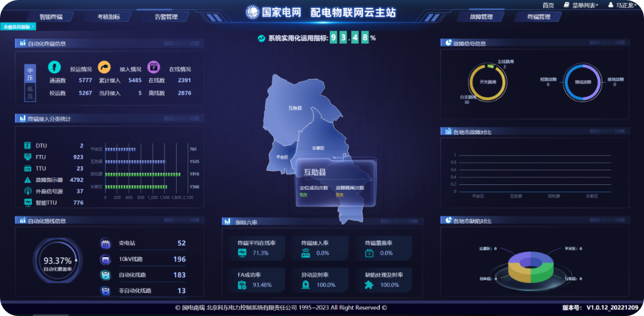Click the 变电站 round icon
Viewport: 644px width, 316px height.
pos(105,244)
